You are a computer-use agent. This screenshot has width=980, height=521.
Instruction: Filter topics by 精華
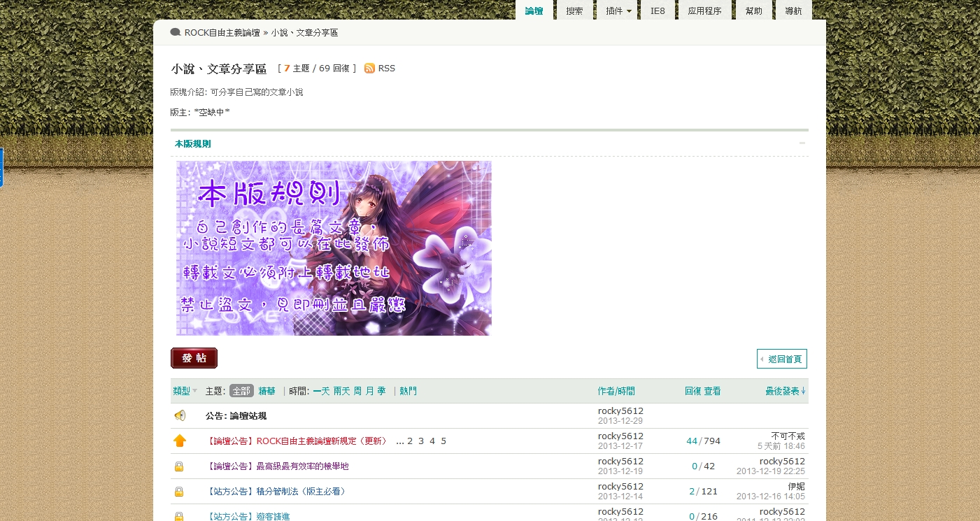267,391
